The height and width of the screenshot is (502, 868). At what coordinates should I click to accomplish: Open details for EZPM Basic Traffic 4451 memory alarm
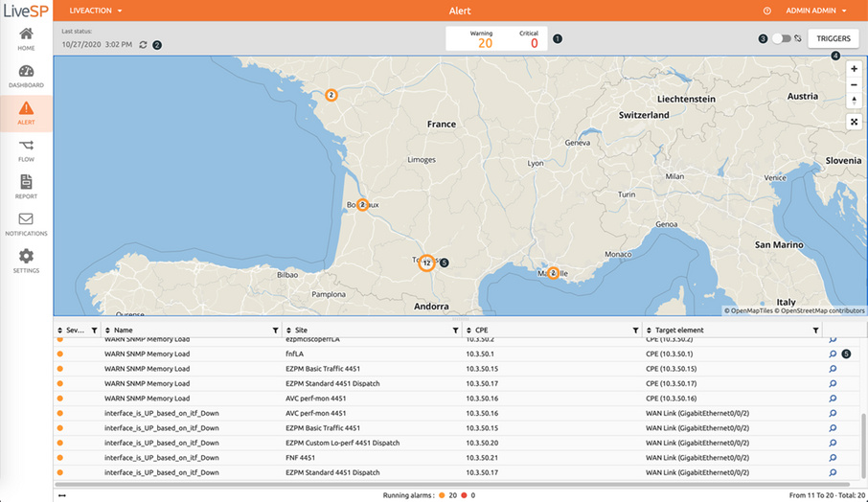833,369
